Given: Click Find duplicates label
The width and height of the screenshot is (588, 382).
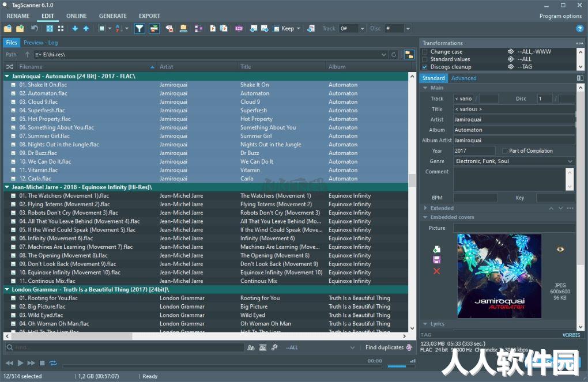Looking at the screenshot, I should pos(385,347).
